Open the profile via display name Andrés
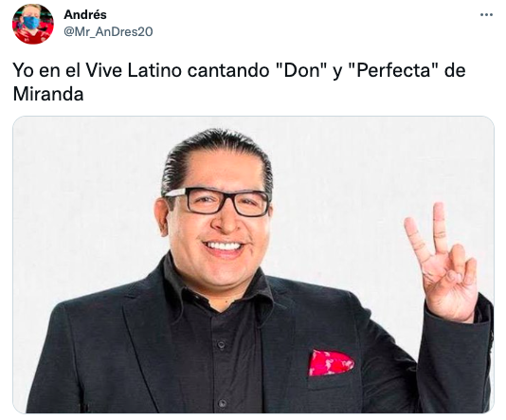506x420 pixels. pyautogui.click(x=85, y=14)
